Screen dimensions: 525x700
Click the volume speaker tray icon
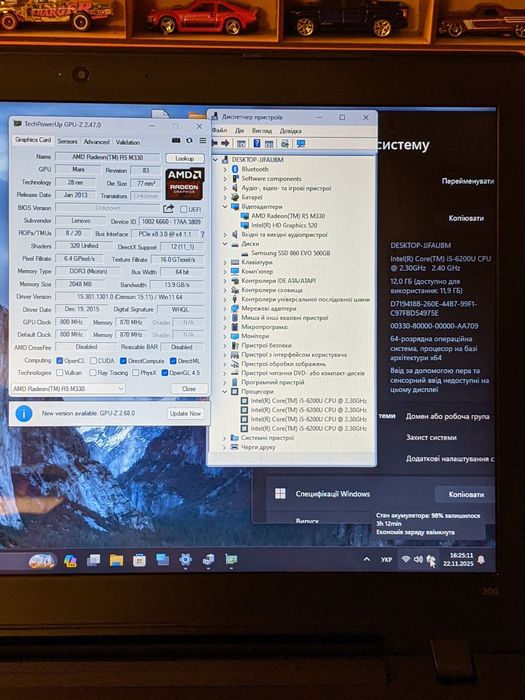point(418,559)
